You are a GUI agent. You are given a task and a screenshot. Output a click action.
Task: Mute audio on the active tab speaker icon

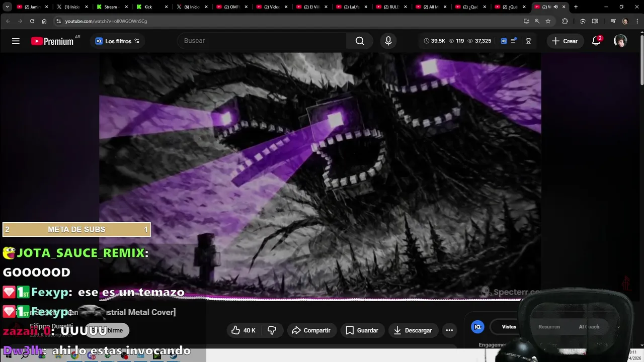(555, 7)
